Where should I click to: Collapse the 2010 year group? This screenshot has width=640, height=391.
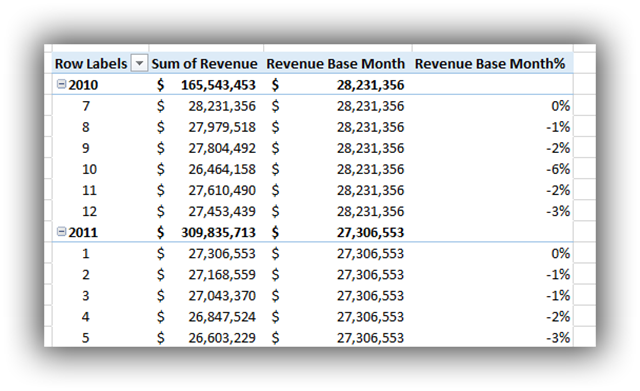tap(61, 84)
